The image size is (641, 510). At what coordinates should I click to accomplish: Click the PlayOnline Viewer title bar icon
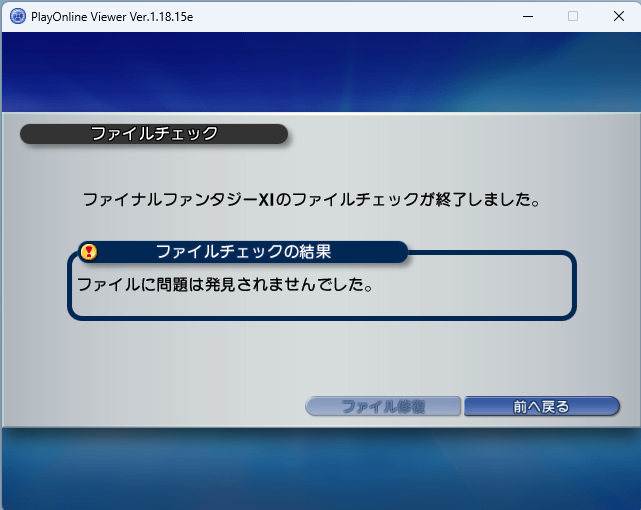[18, 16]
